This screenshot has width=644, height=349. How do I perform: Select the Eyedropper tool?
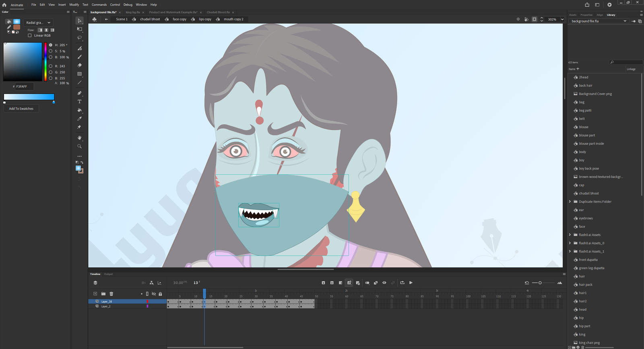80,119
